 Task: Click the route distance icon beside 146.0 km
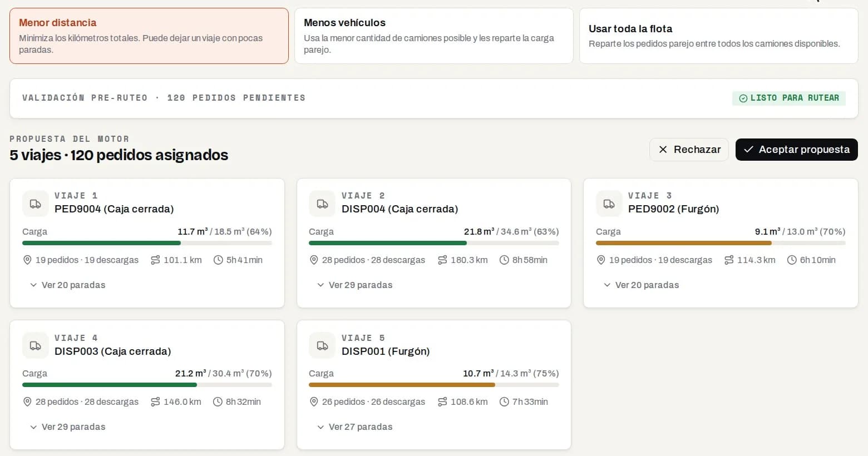tap(155, 402)
